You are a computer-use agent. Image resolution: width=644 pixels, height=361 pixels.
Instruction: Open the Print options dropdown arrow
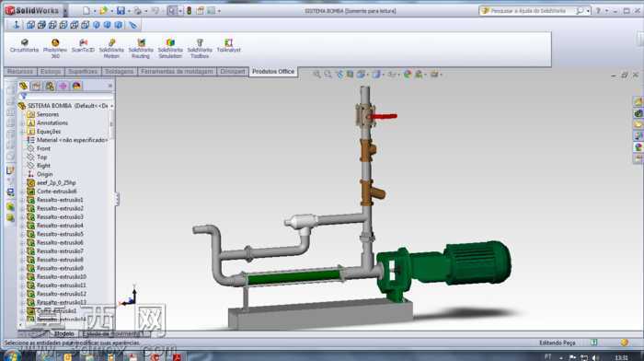(x=144, y=11)
